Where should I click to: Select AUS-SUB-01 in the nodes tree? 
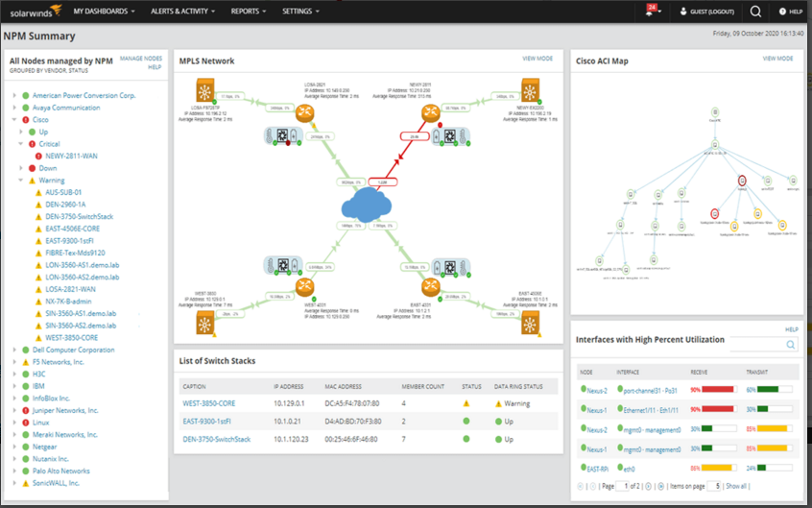point(63,192)
